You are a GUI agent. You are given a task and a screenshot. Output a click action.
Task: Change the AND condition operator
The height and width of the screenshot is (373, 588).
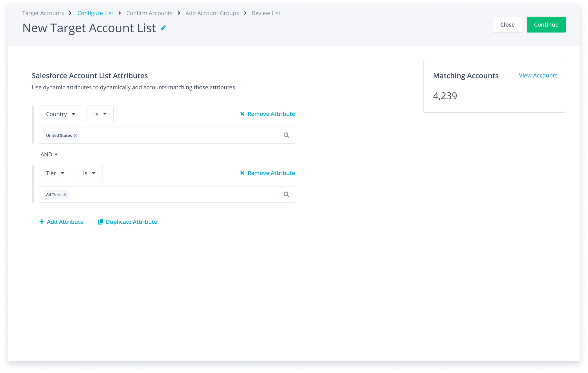tap(49, 154)
